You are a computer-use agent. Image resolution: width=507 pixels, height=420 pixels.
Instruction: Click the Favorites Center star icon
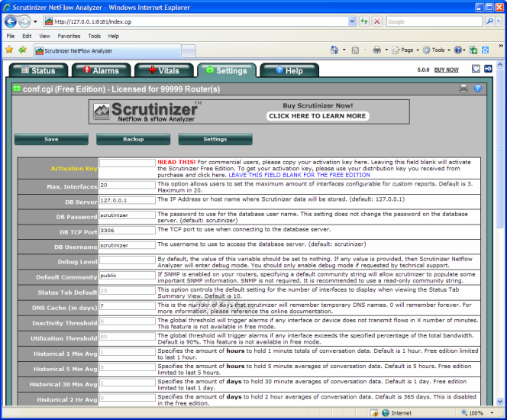tap(9, 50)
